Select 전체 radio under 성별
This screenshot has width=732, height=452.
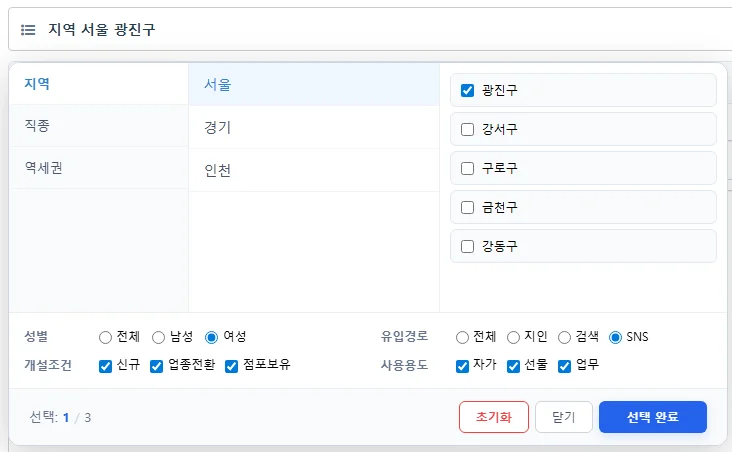pyautogui.click(x=106, y=337)
